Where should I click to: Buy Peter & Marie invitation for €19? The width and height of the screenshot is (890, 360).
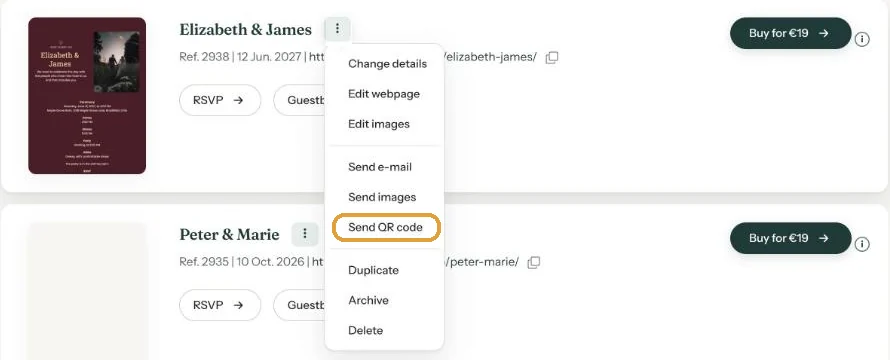point(791,238)
